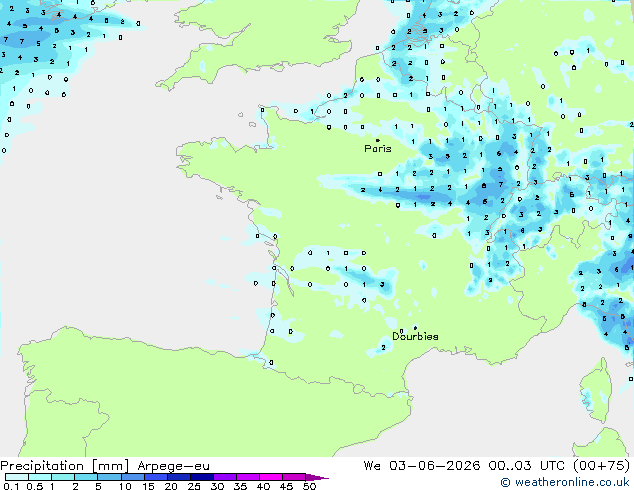
Task: Select the 30–35 mm purple legend swatch
Action: click(x=224, y=477)
